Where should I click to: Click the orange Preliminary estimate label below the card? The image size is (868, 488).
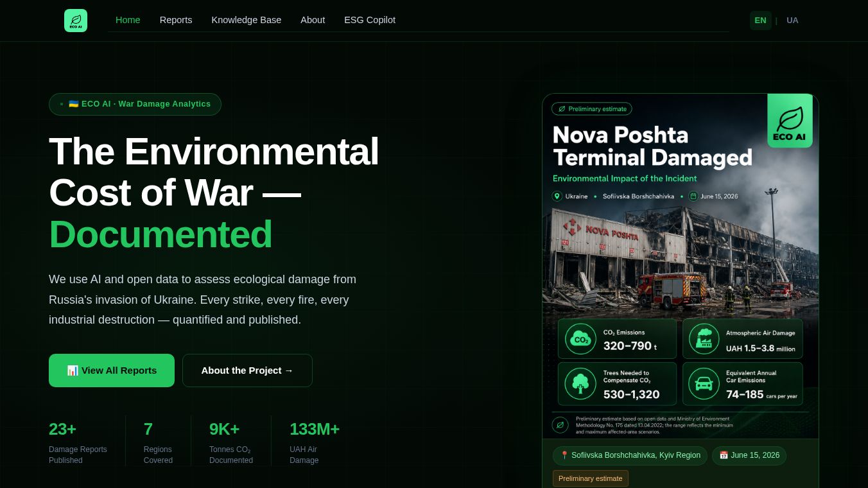pos(591,478)
